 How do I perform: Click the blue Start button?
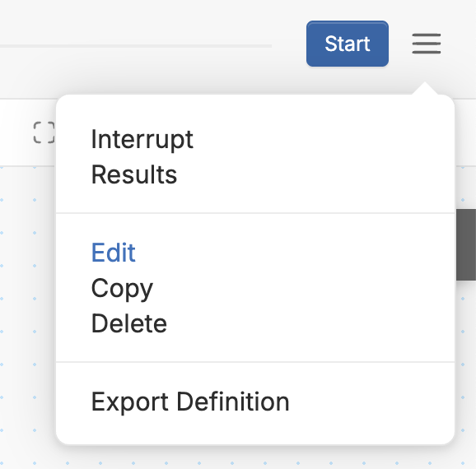(x=348, y=44)
